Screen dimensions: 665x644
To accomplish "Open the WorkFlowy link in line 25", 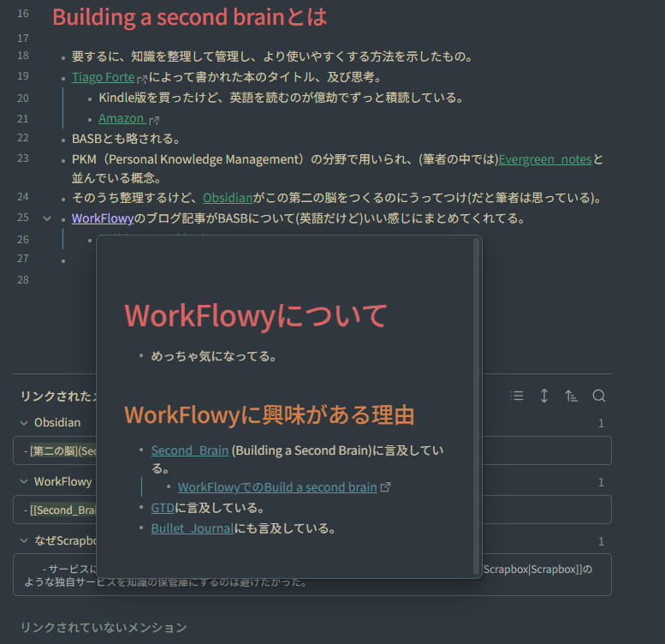I will (x=103, y=218).
